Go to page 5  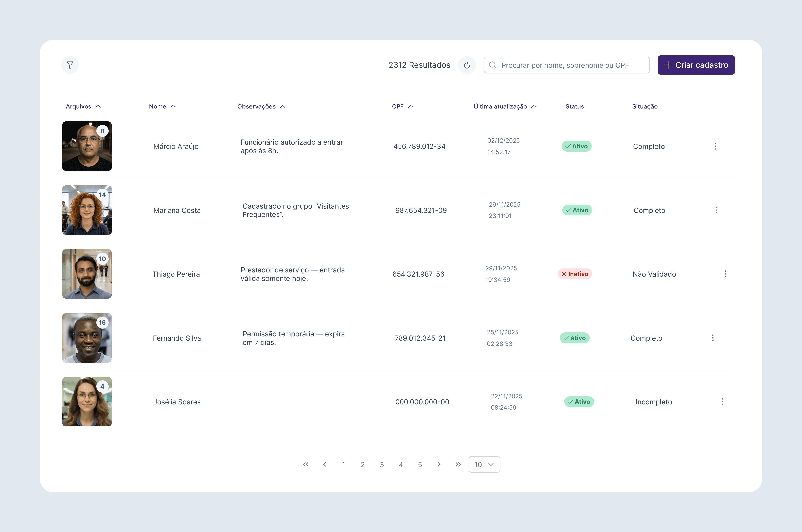420,464
